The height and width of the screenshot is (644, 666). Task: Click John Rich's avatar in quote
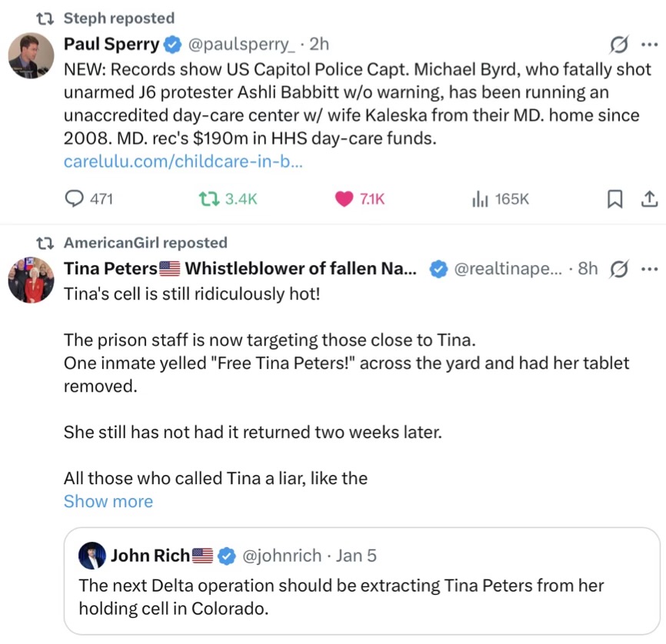click(93, 555)
